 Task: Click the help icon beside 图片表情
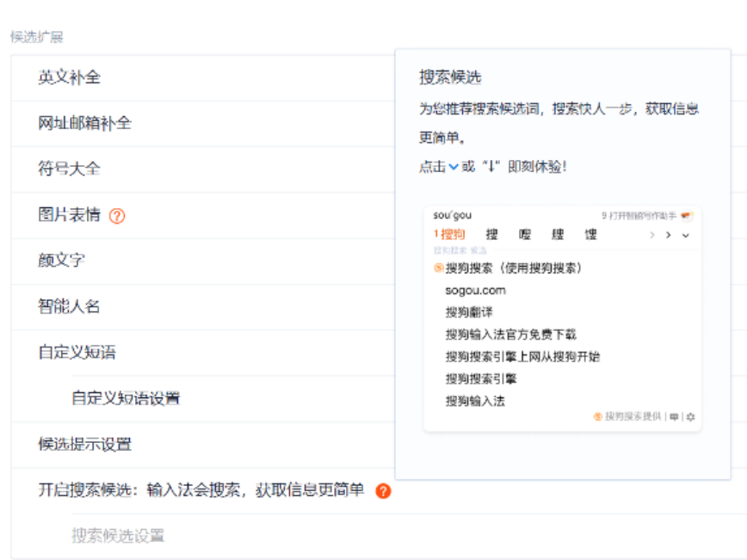click(117, 216)
